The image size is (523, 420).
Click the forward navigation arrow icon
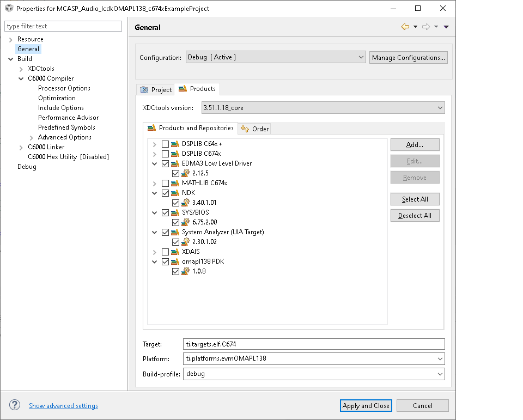pos(426,27)
